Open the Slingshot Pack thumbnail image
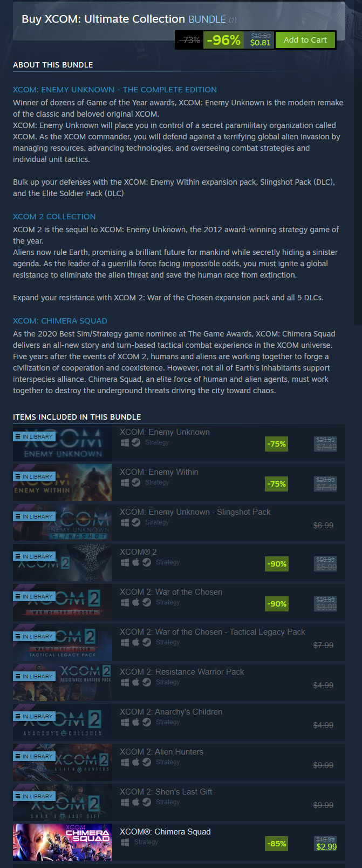 pos(63,523)
